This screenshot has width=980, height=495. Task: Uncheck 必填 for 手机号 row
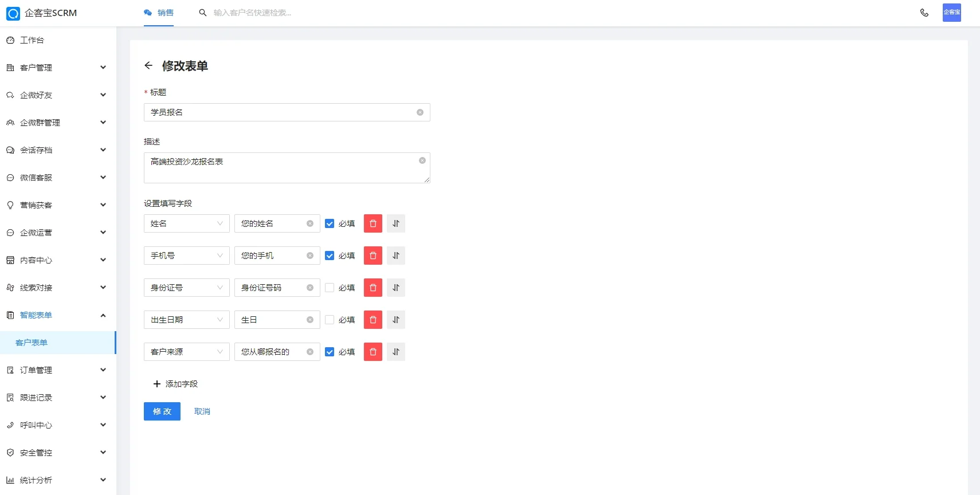pos(330,256)
